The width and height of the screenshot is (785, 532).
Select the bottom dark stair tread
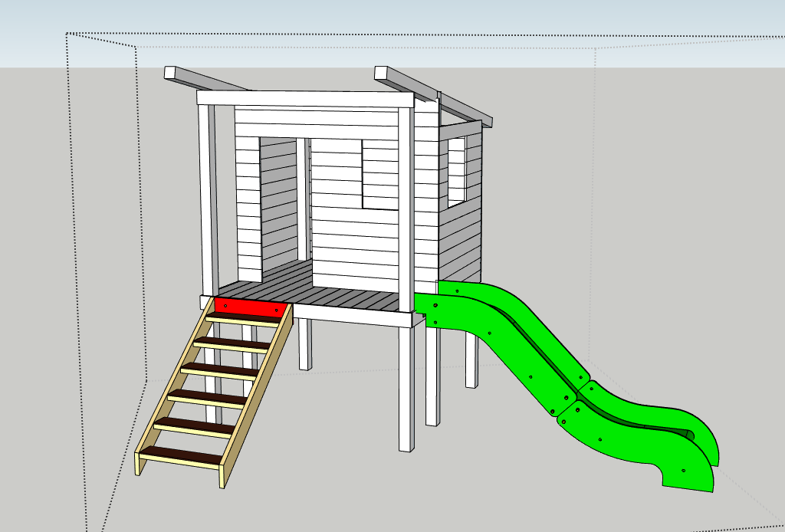(x=181, y=456)
